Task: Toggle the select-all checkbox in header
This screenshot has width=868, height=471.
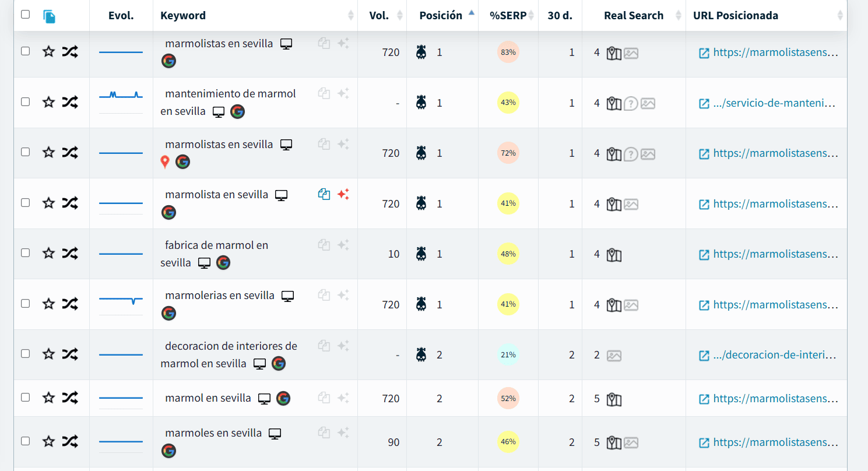Action: (x=25, y=15)
